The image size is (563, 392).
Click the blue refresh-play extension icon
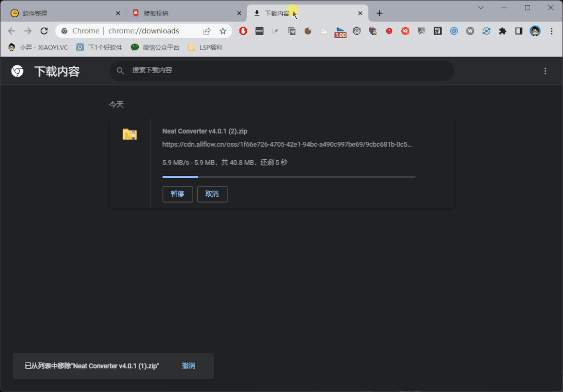486,31
